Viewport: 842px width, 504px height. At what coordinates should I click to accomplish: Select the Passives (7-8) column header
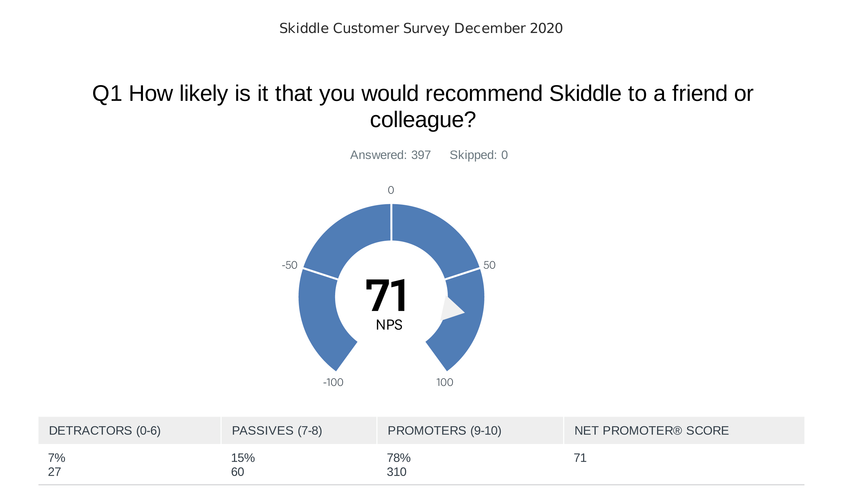[299, 430]
